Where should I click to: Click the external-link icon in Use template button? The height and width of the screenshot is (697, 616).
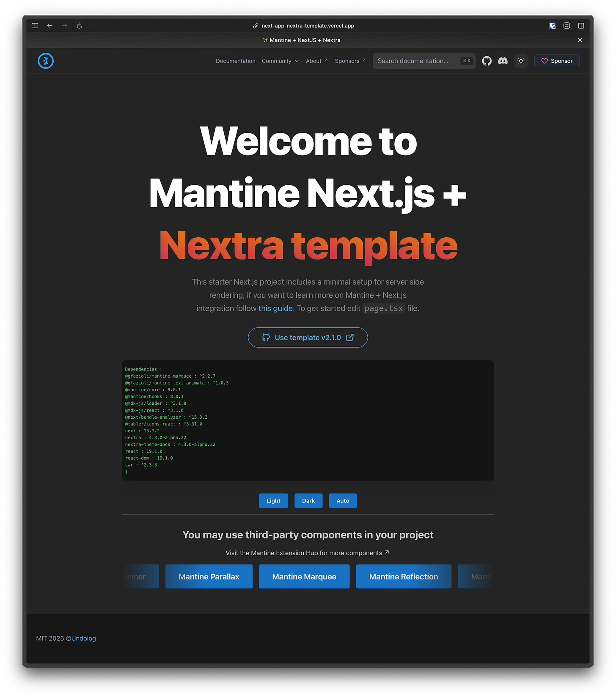click(350, 338)
